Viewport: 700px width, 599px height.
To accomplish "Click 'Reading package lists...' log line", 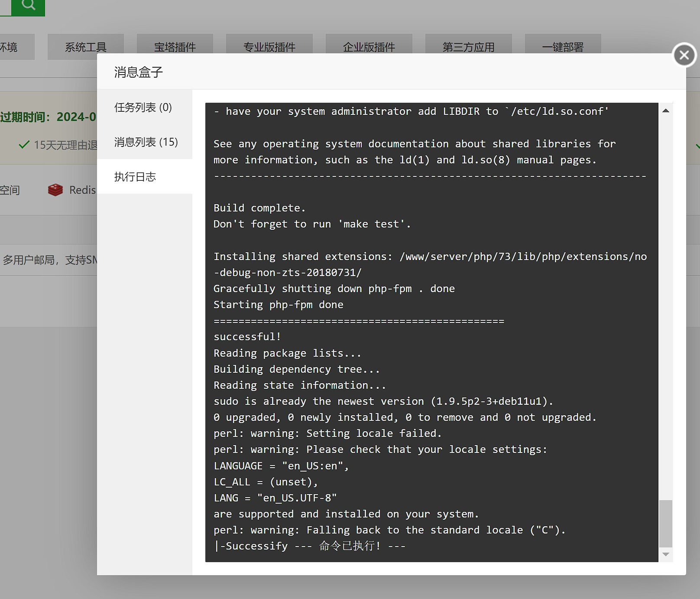I will [x=287, y=353].
